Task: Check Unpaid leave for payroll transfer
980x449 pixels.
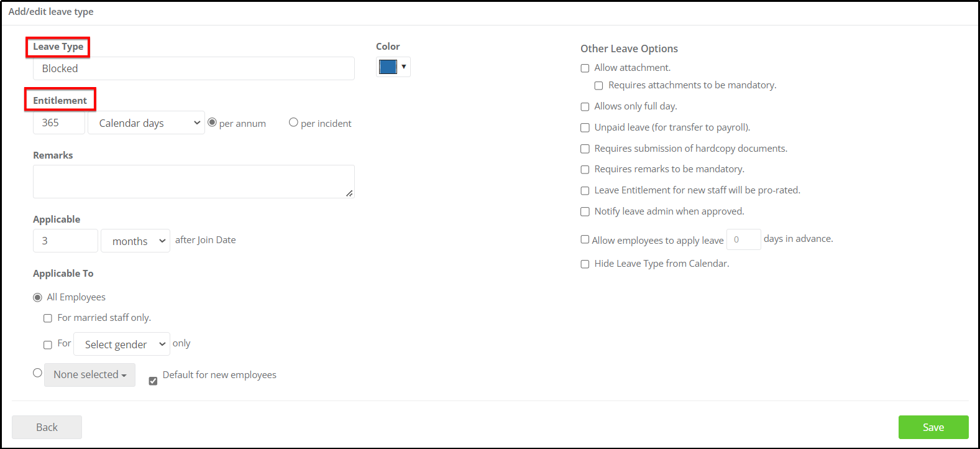Action: 585,127
